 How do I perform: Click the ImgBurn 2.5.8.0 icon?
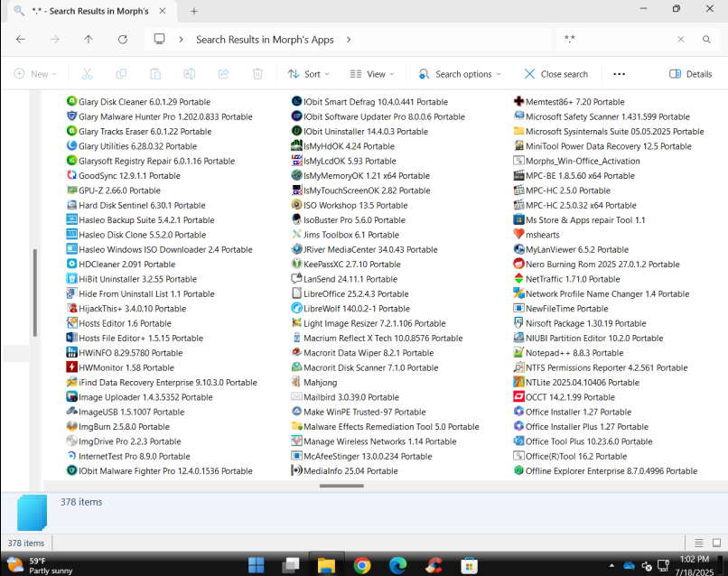(71, 426)
